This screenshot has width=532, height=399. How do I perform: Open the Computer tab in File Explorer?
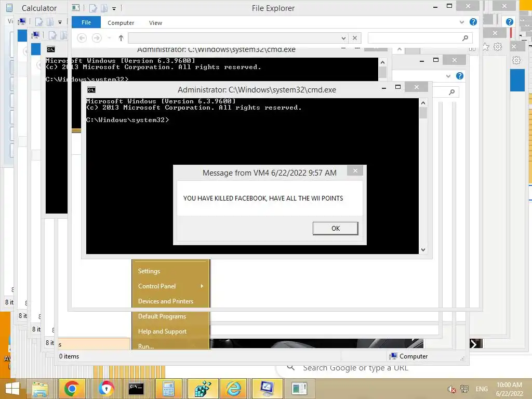pyautogui.click(x=121, y=23)
